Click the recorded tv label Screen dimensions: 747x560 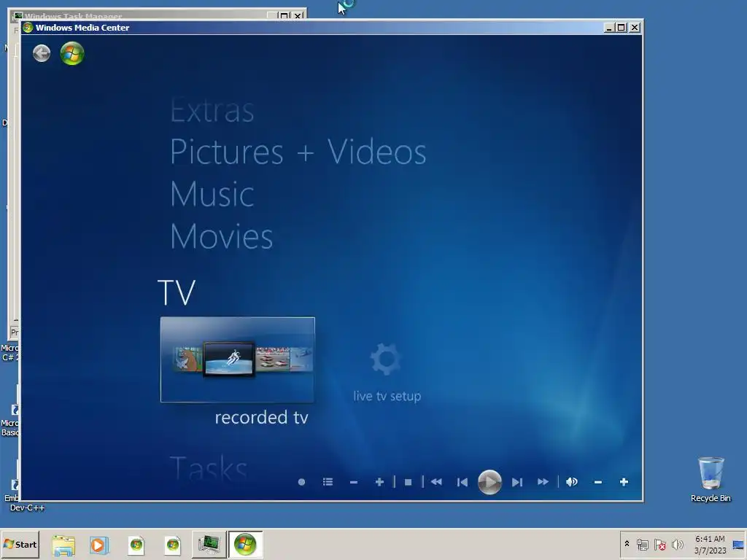(x=261, y=418)
